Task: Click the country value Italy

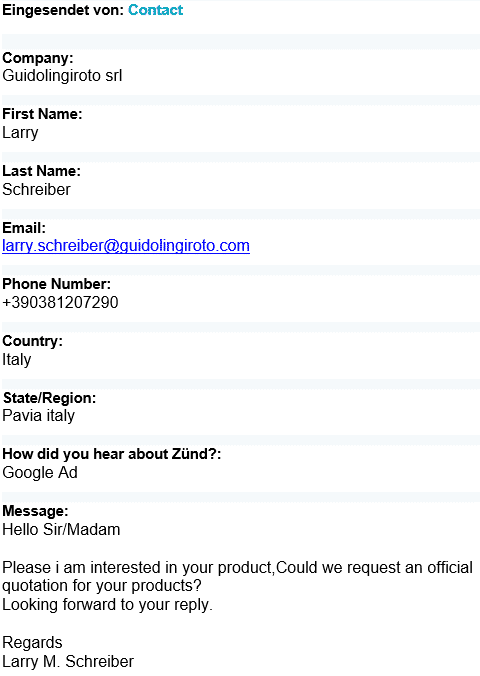Action: (17, 360)
